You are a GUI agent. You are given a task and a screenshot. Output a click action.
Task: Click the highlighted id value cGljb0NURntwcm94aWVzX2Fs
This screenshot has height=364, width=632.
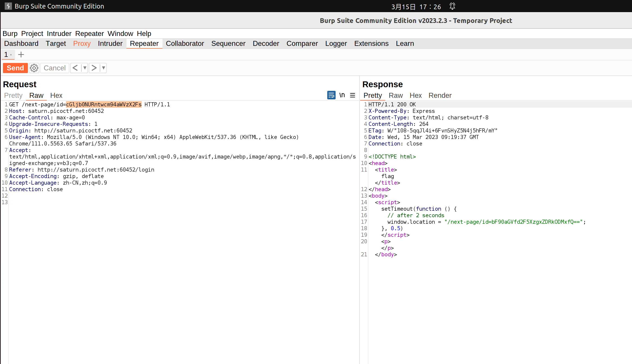point(104,105)
